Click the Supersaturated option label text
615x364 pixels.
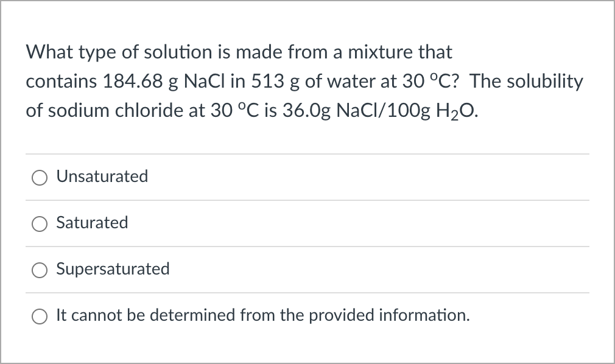(x=113, y=269)
